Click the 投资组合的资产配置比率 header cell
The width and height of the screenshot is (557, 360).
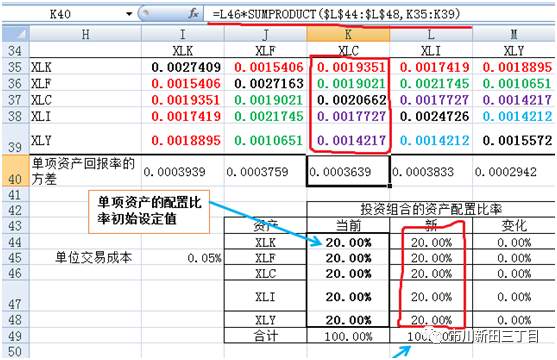pos(431,209)
